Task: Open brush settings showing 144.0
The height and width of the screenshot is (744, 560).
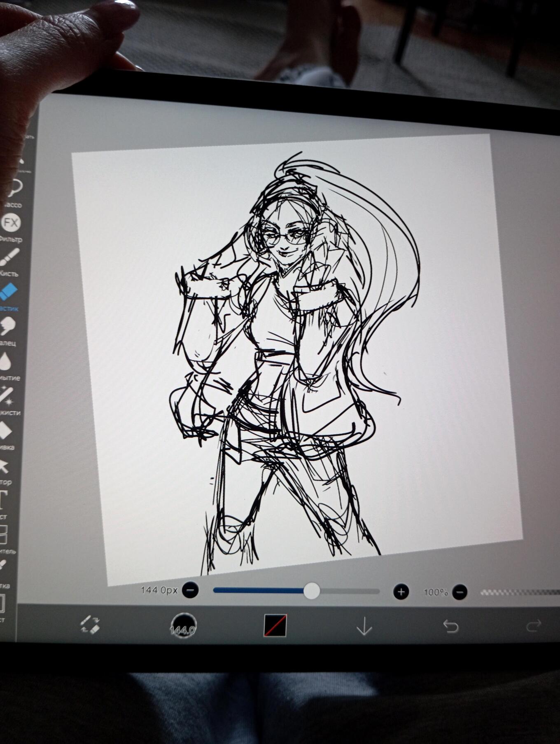Action: tap(183, 626)
